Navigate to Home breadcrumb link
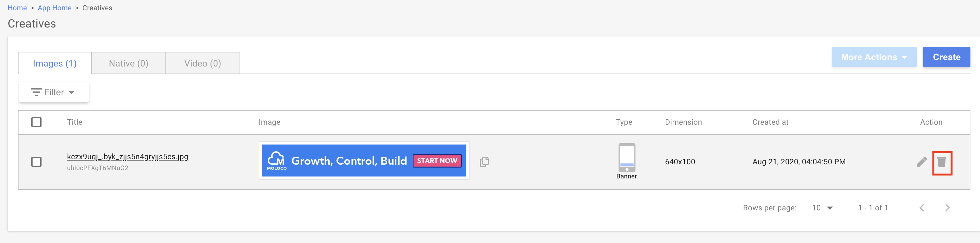 pos(17,8)
